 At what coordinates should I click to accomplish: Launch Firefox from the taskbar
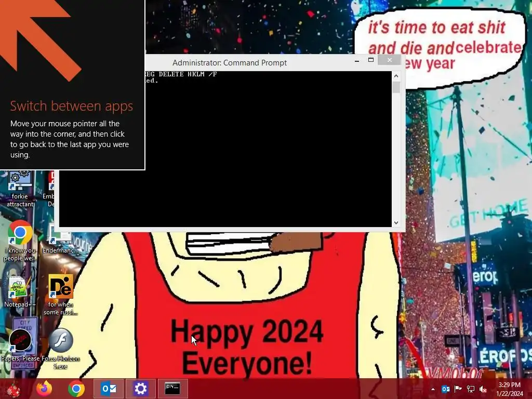coord(45,389)
